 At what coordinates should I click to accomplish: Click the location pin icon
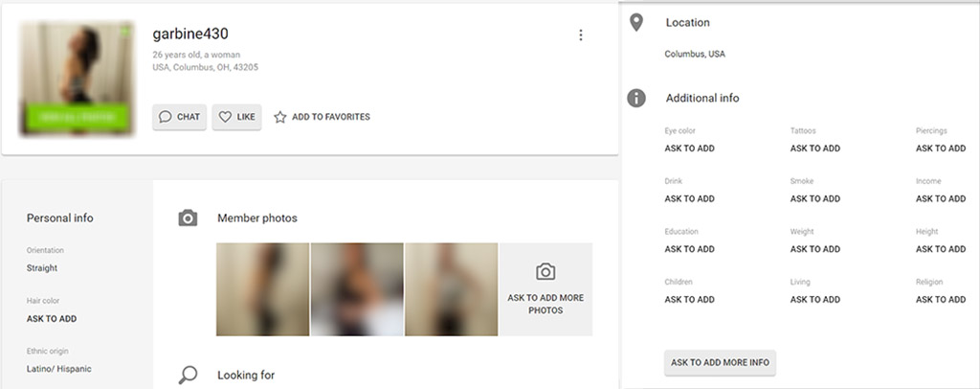tap(636, 23)
